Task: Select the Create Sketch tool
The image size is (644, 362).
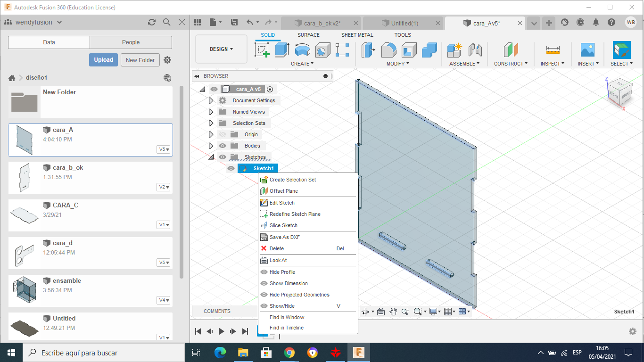Action: (x=262, y=49)
